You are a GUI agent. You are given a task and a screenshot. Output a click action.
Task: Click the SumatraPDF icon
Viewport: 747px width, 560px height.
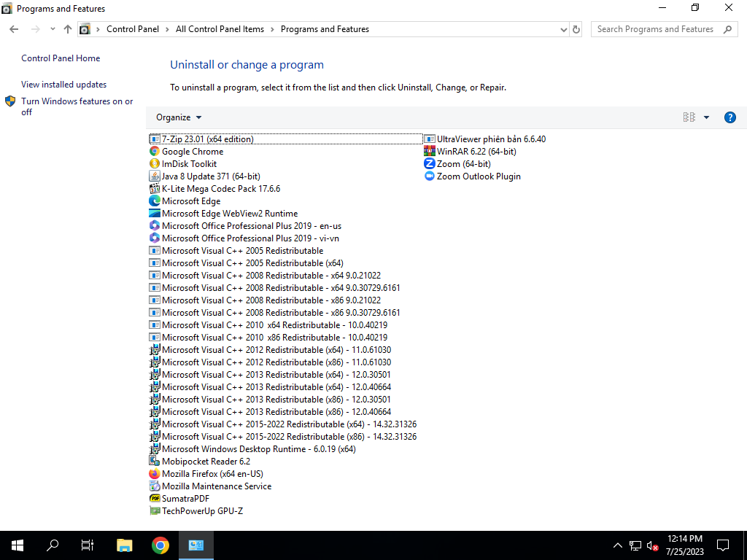click(x=155, y=498)
